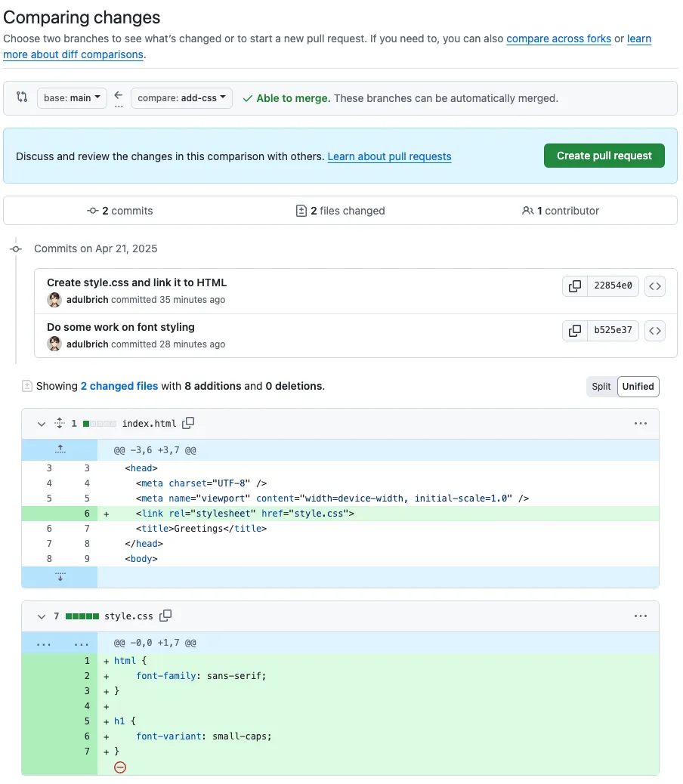The height and width of the screenshot is (784, 683).
Task: Open the compare: add-css branch dropdown
Action: coord(181,98)
